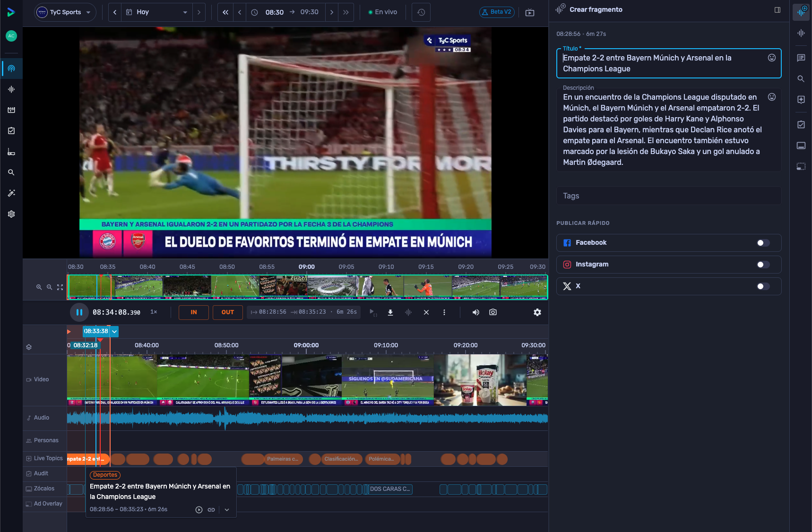
Task: Zoom in on the timeline overview
Action: click(39, 287)
